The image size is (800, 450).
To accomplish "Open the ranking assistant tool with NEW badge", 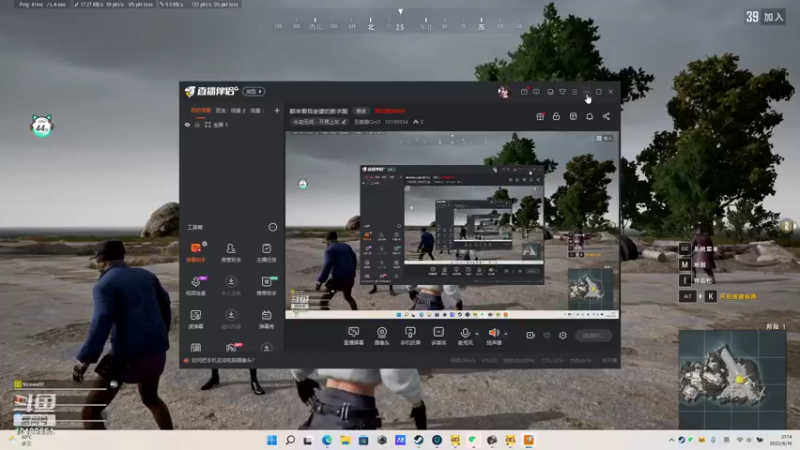I will click(x=266, y=286).
